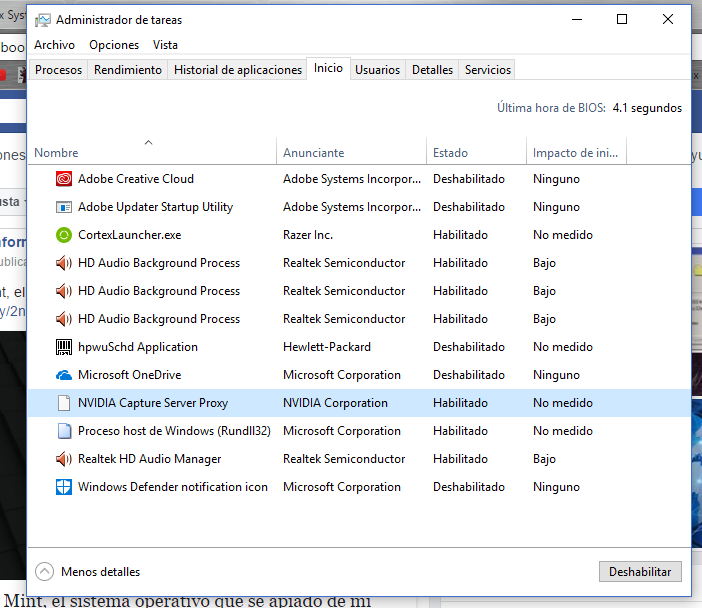
Task: Select Adobe Updater Startup Utility entry
Action: pos(155,207)
